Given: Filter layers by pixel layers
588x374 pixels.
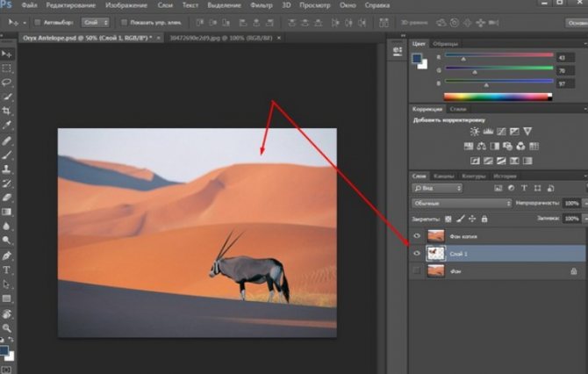Looking at the screenshot, I should [x=498, y=188].
